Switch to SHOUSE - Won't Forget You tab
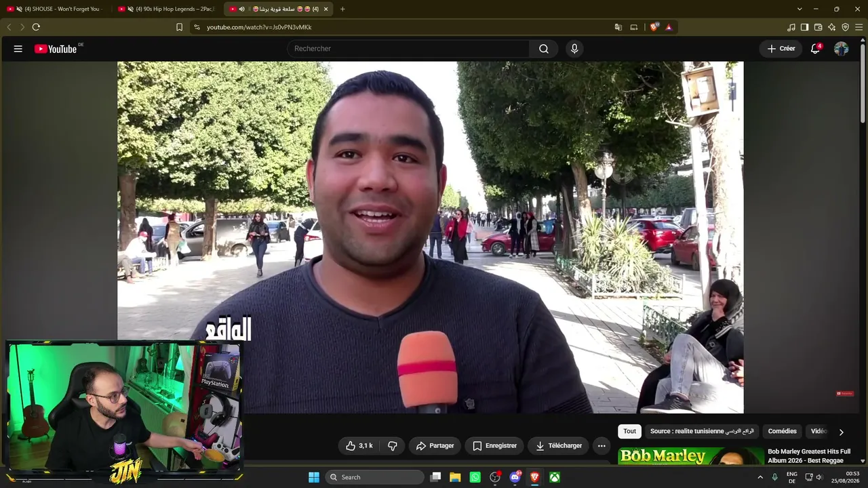This screenshot has width=868, height=488. tap(57, 9)
